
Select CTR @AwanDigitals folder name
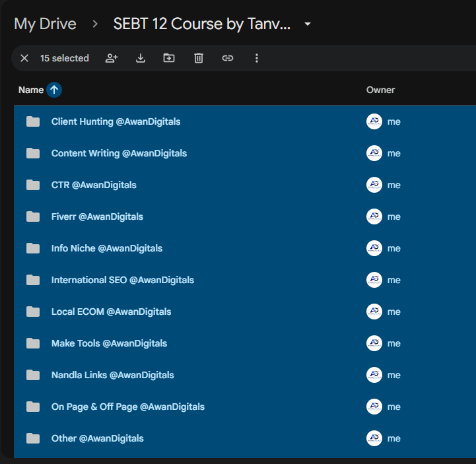tap(94, 185)
